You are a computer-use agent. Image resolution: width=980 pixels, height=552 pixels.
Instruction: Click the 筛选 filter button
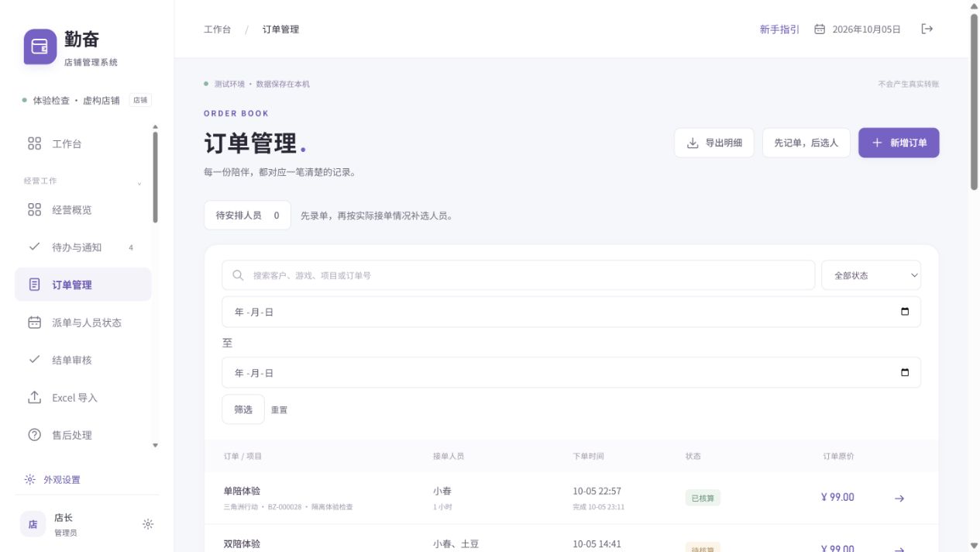click(x=243, y=409)
